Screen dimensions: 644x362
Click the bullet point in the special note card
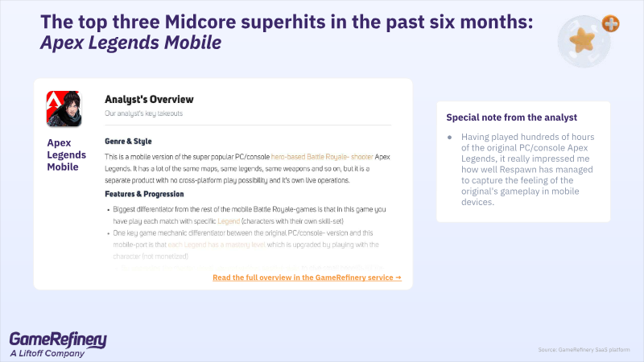tap(450, 137)
